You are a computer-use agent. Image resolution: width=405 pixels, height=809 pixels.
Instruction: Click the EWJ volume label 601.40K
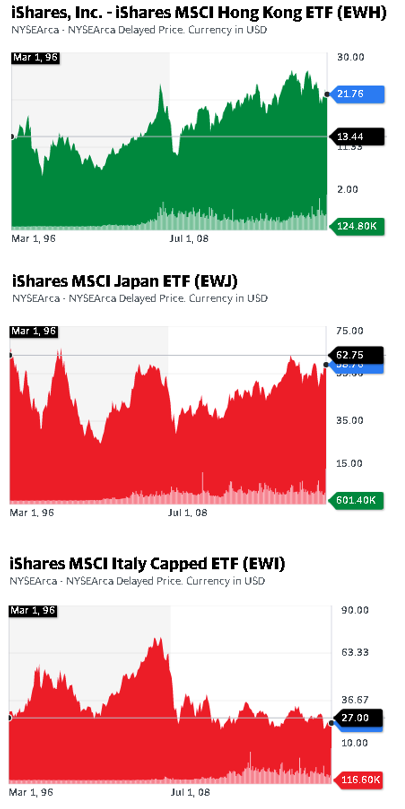pyautogui.click(x=357, y=500)
